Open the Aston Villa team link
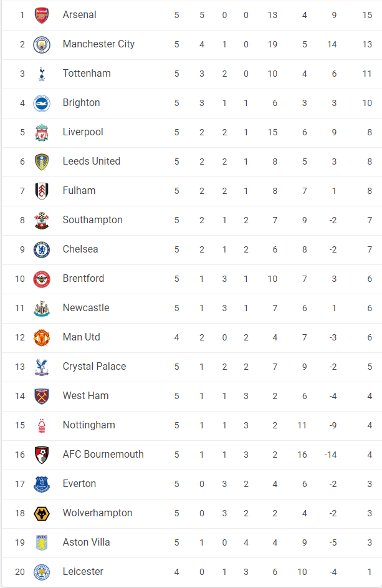382x588 pixels. (x=86, y=542)
